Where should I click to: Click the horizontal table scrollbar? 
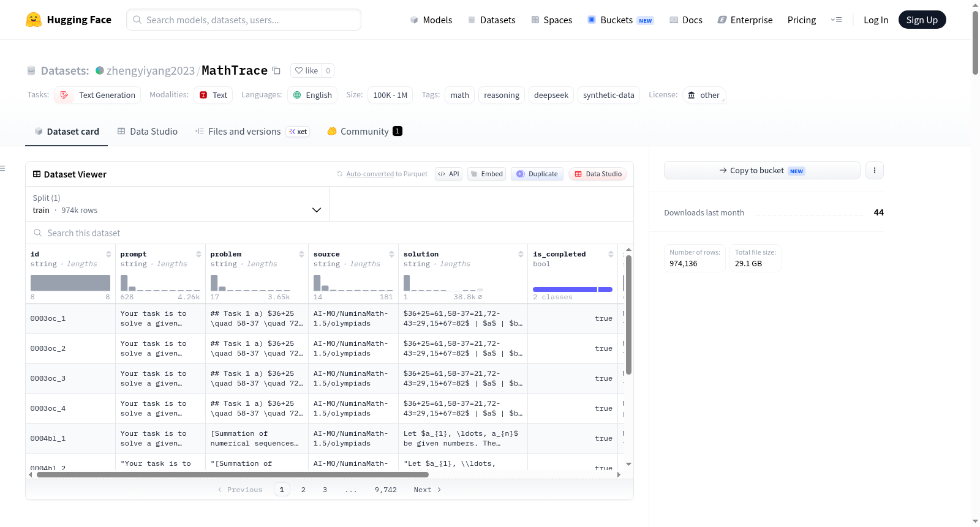[x=233, y=474]
